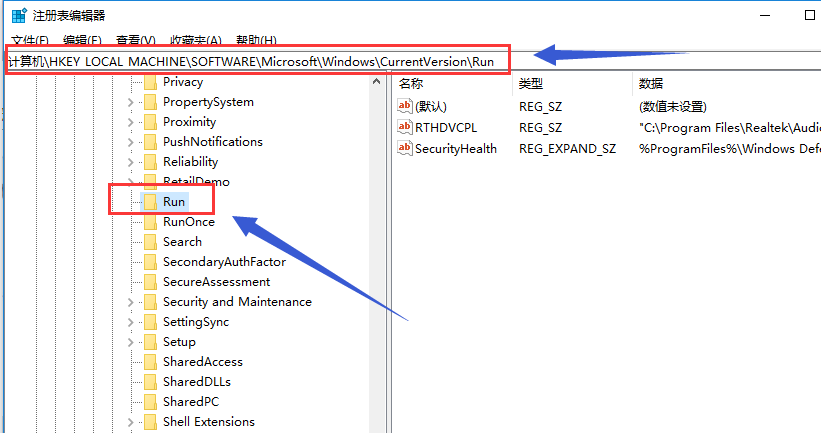Expand the Privacy tree node
The width and height of the screenshot is (821, 433).
click(130, 82)
